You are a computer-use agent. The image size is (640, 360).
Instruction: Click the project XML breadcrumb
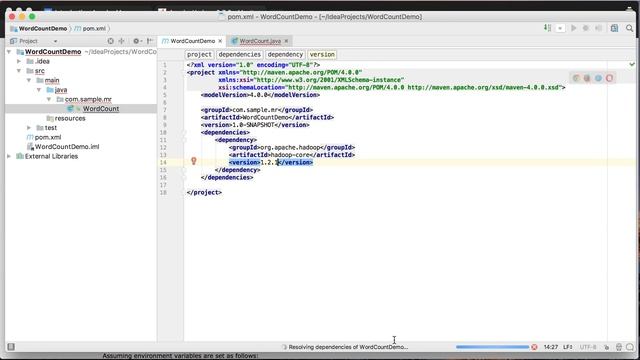pyautogui.click(x=199, y=54)
